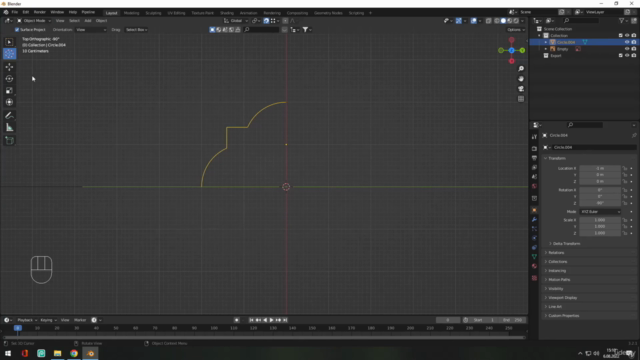Open the Render menu
This screenshot has width=640, height=360.
pos(40,12)
